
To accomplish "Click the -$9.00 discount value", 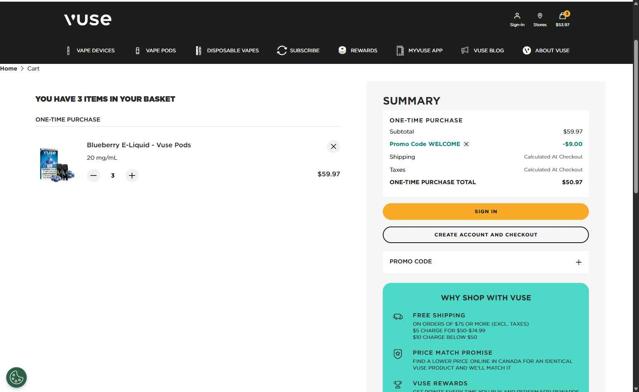I will [x=573, y=144].
